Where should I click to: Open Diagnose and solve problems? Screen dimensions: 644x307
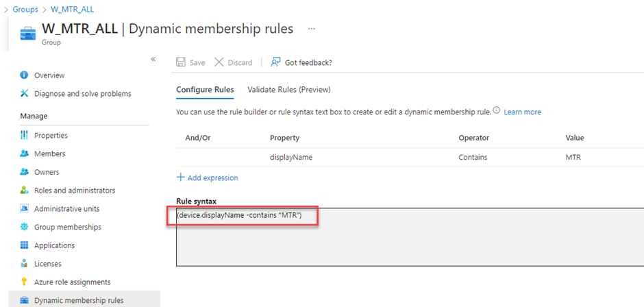pyautogui.click(x=83, y=93)
